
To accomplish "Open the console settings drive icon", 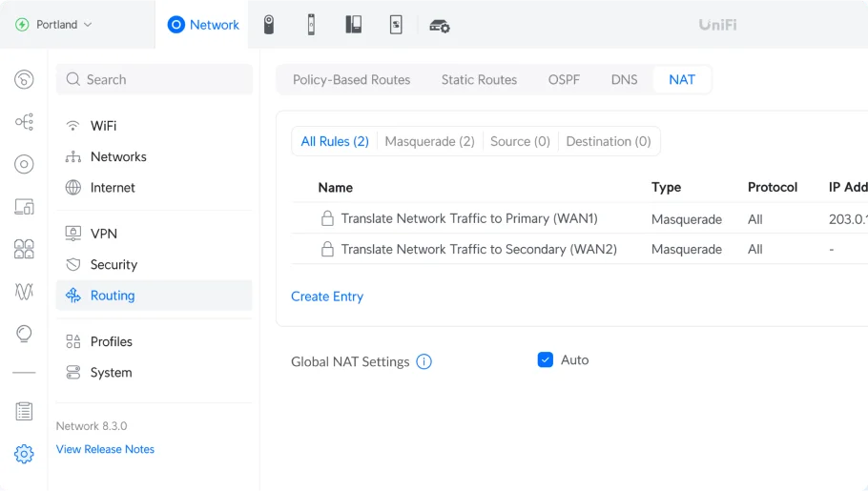I will coord(440,26).
